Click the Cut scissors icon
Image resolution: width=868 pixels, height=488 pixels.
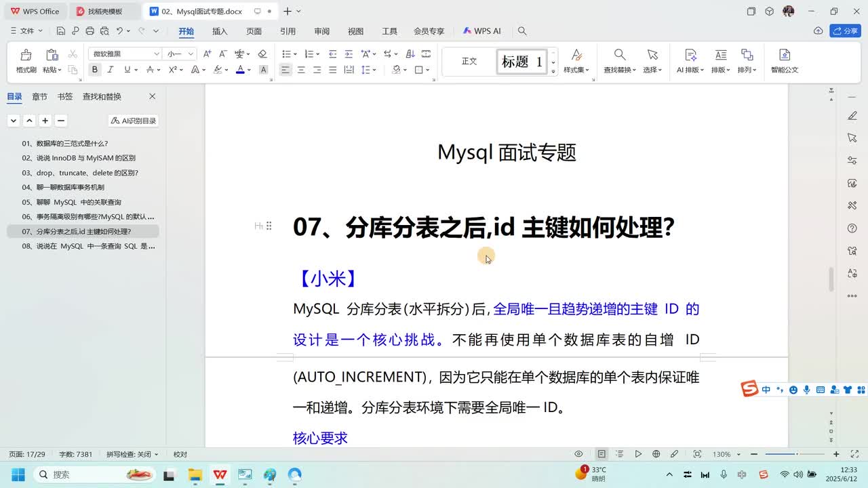(x=73, y=54)
